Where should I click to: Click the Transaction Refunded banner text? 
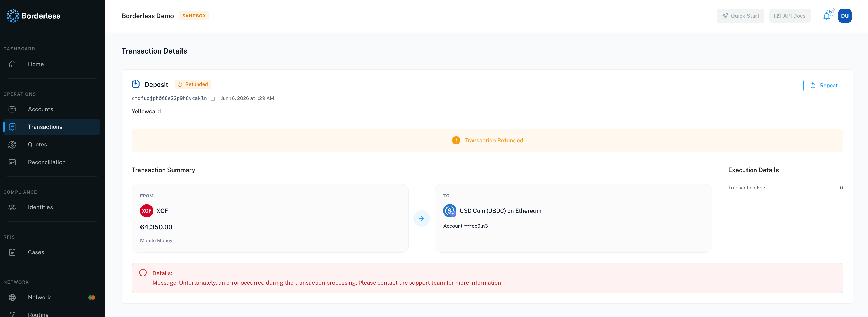pyautogui.click(x=494, y=140)
